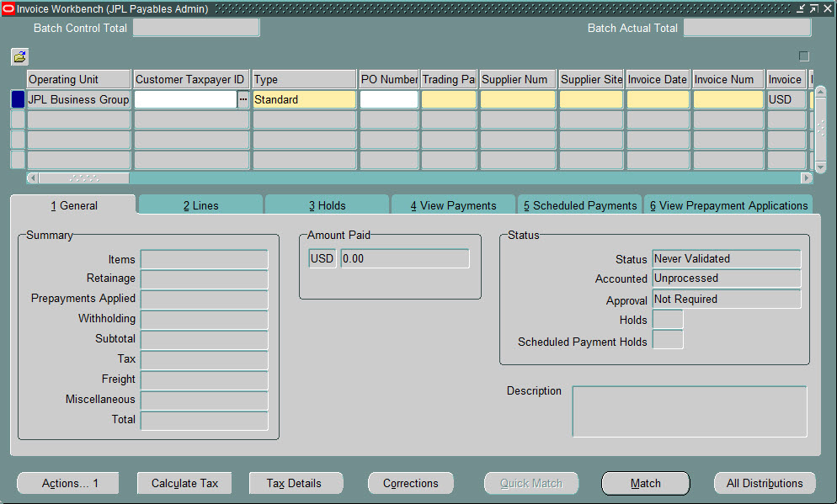Click the up arrow on the vertical scrollbar

click(821, 91)
